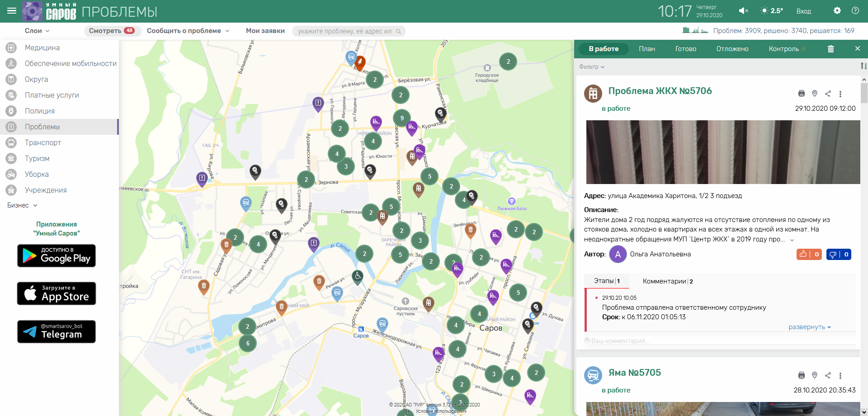The image size is (868, 416).
Task: Print problem №5706 using printer icon
Action: (801, 94)
